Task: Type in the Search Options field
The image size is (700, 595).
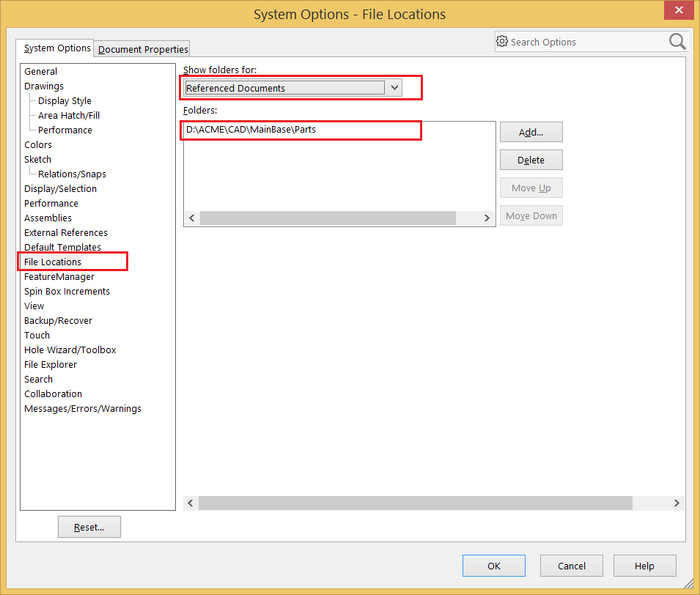Action: [x=586, y=42]
